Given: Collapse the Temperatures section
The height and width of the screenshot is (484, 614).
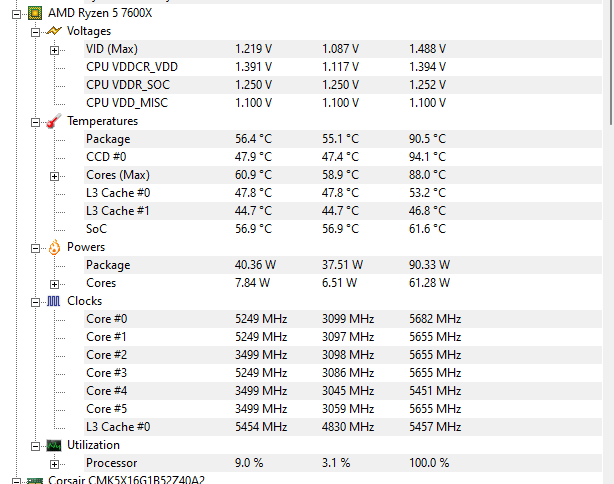Looking at the screenshot, I should point(36,121).
